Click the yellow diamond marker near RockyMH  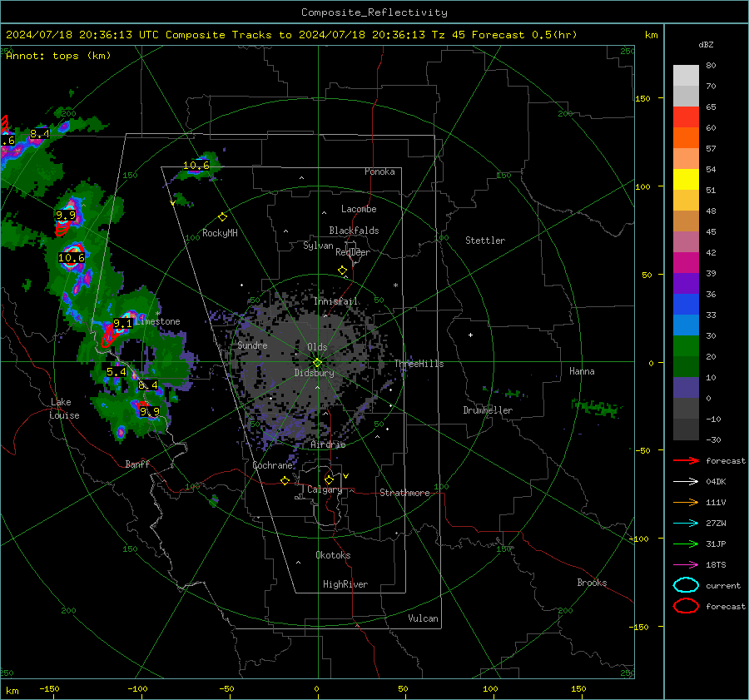tap(222, 217)
